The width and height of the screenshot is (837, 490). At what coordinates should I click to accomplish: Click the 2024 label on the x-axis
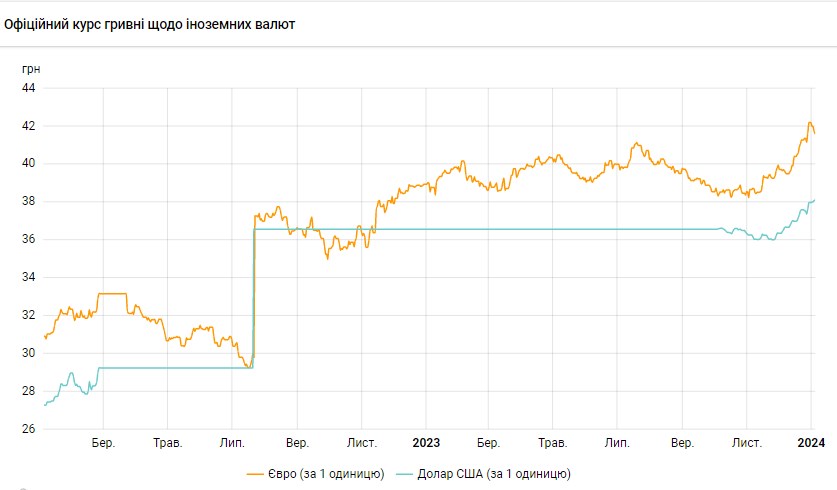pos(811,442)
